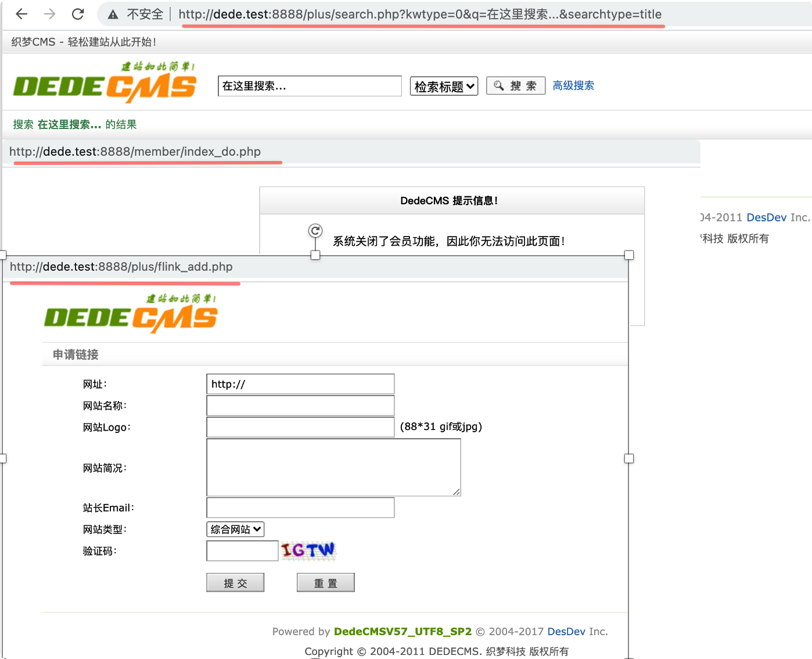Screen dimensions: 812x659
Task: Click the 验证码 captcha input field
Action: [242, 551]
